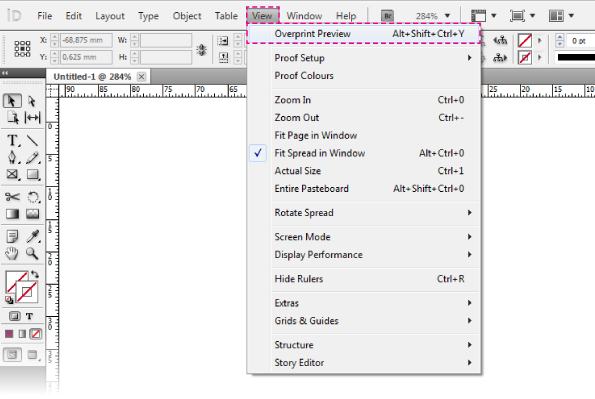Select the Gap tool
595x399 pixels.
(x=32, y=118)
